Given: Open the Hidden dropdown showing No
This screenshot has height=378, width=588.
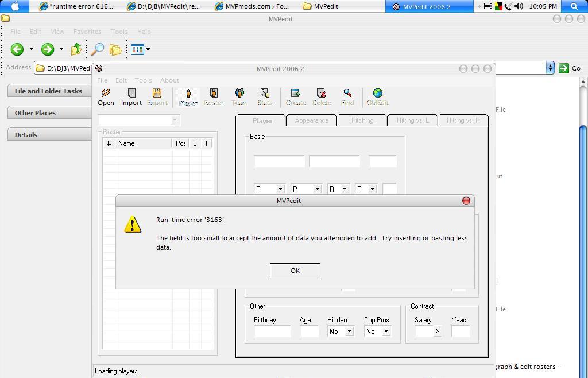Looking at the screenshot, I should pos(350,331).
